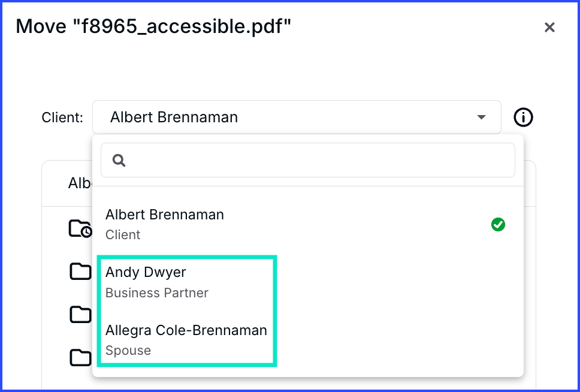Focus the client search field
Screen dimensions: 580x392
coord(308,160)
